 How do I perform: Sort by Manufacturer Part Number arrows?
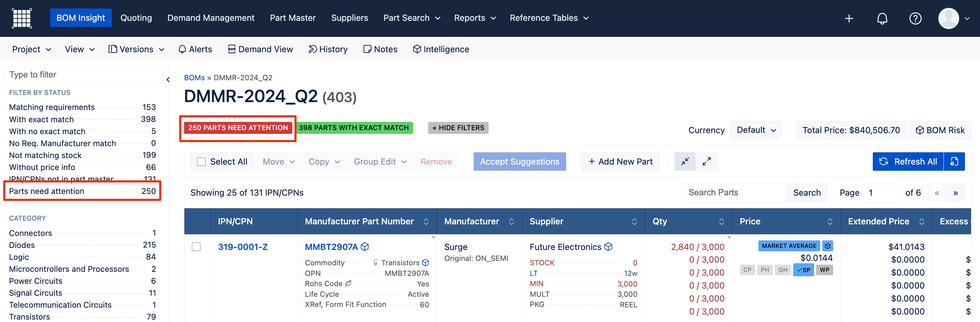tap(426, 222)
